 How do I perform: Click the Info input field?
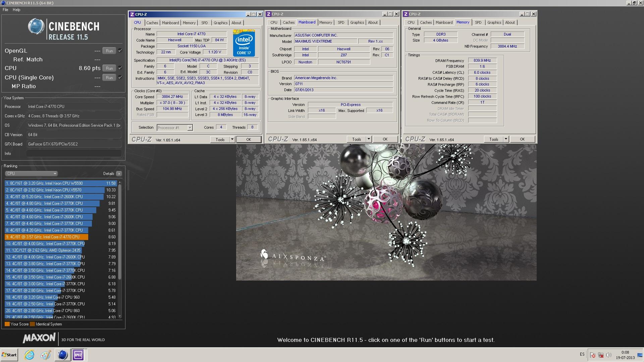pyautogui.click(x=74, y=154)
